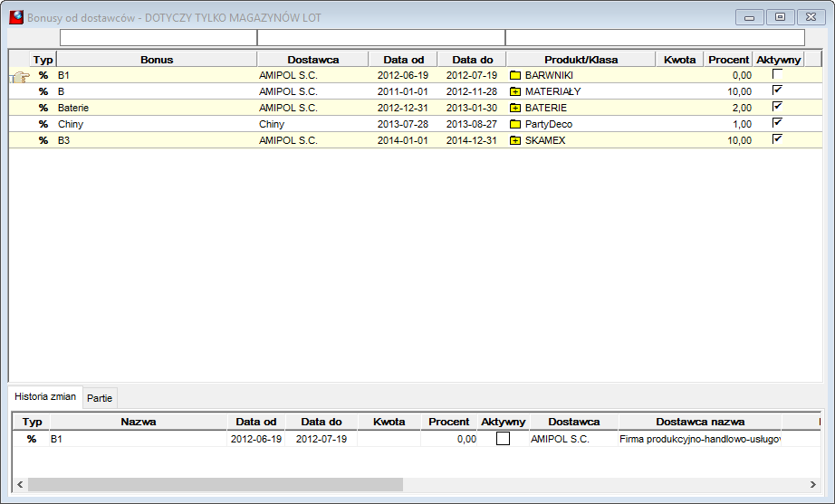This screenshot has height=504, width=835.
Task: Click the Produkt/Klasa filter input field
Action: pos(655,37)
